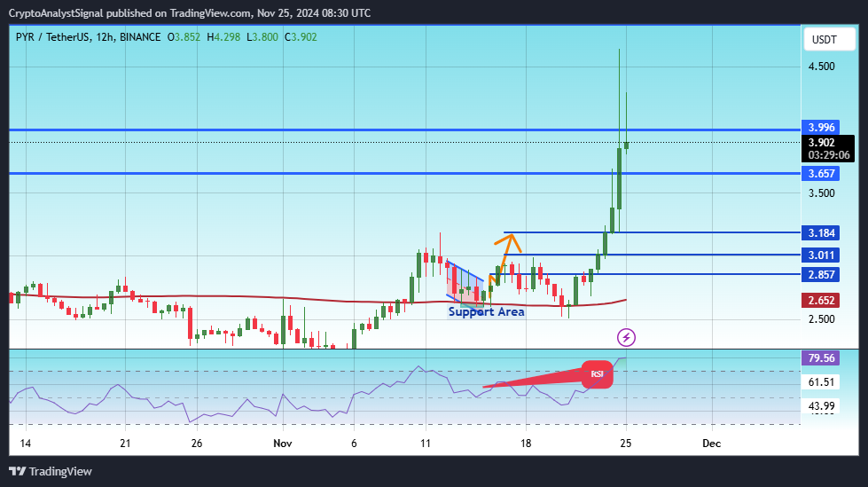Click the High value 4.298
Image resolution: width=868 pixels, height=487 pixels.
(227, 37)
